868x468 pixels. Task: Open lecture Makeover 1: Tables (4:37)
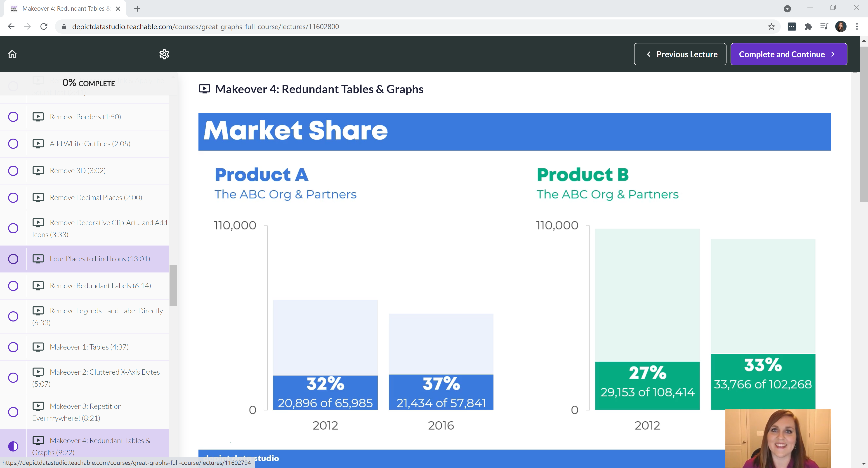[x=84, y=347]
